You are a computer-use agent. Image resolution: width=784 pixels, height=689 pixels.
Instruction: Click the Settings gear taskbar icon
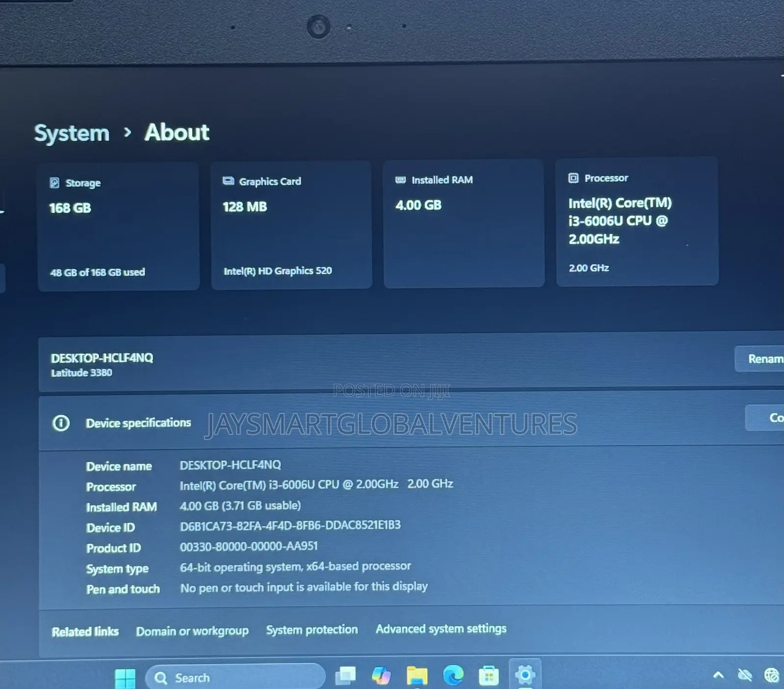525,675
